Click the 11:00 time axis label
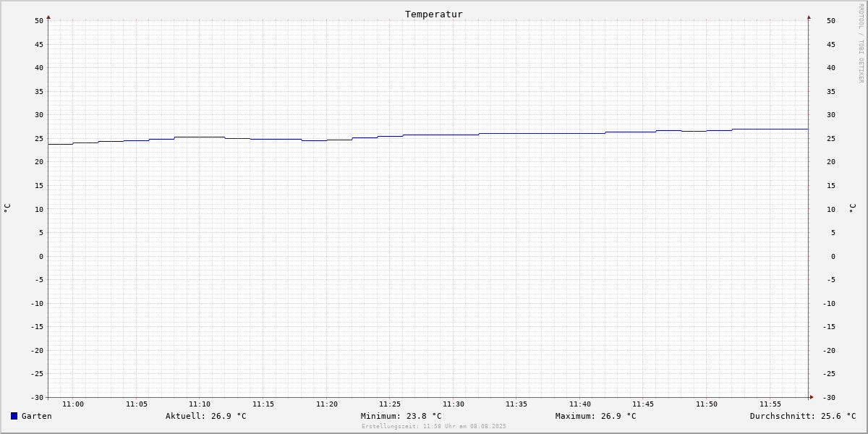Image resolution: width=868 pixels, height=434 pixels. click(73, 404)
